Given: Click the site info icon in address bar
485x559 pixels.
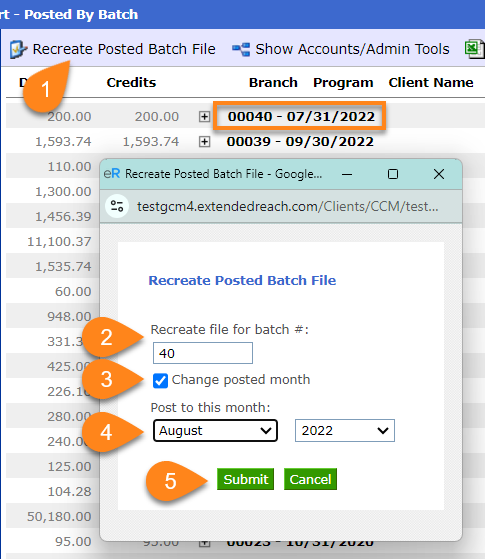Looking at the screenshot, I should (x=117, y=206).
